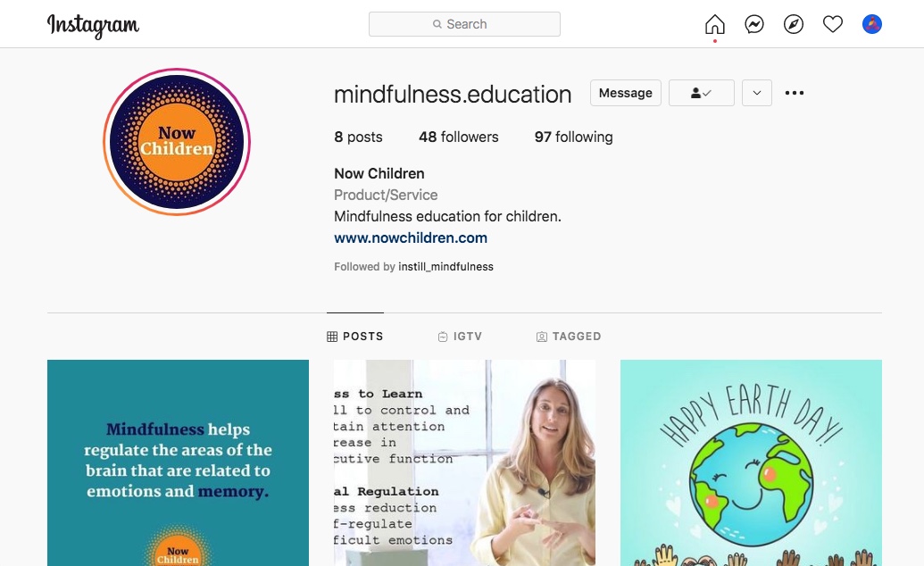The width and height of the screenshot is (924, 566).
Task: Open the www.nowchildren.com link
Action: 410,237
